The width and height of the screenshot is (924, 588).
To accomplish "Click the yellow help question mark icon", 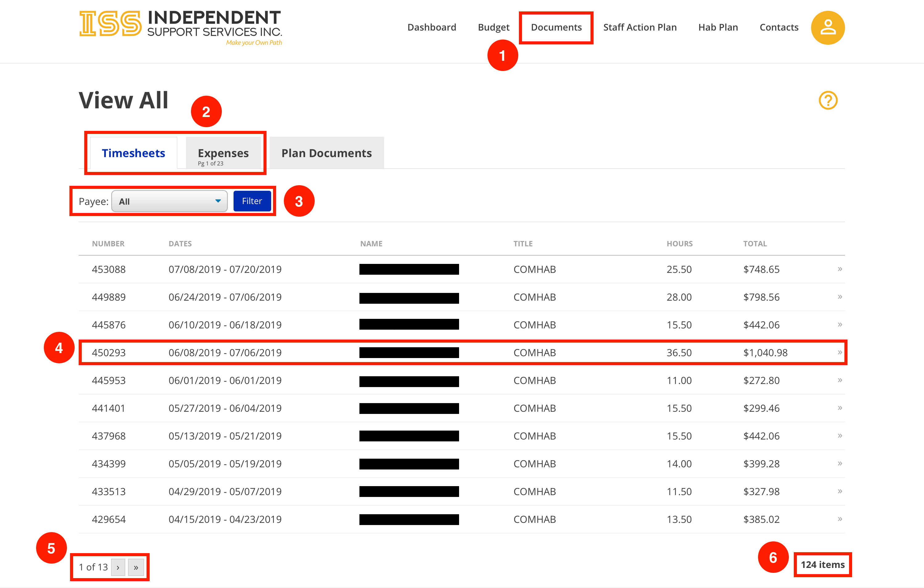I will pyautogui.click(x=828, y=101).
